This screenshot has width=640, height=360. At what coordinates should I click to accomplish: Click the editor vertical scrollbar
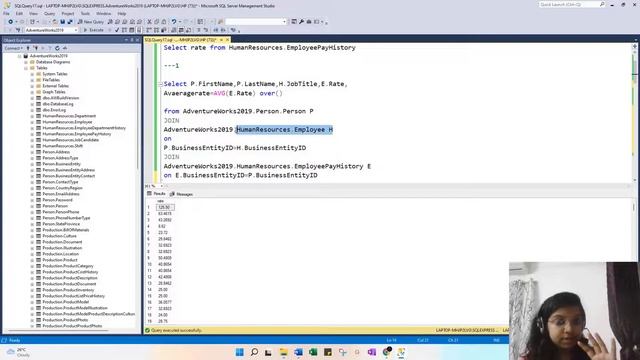click(634, 112)
